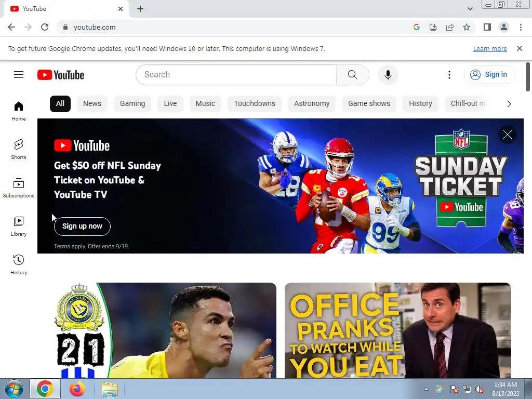This screenshot has width=532, height=399.
Task: Focus the YouTube Search input field
Action: click(x=236, y=75)
